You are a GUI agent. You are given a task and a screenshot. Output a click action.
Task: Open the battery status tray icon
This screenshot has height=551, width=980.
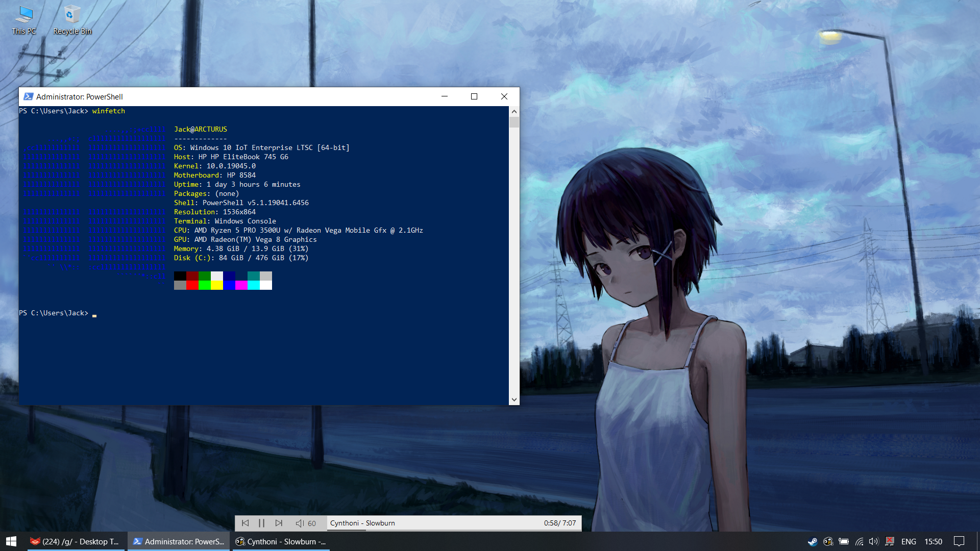pos(844,542)
